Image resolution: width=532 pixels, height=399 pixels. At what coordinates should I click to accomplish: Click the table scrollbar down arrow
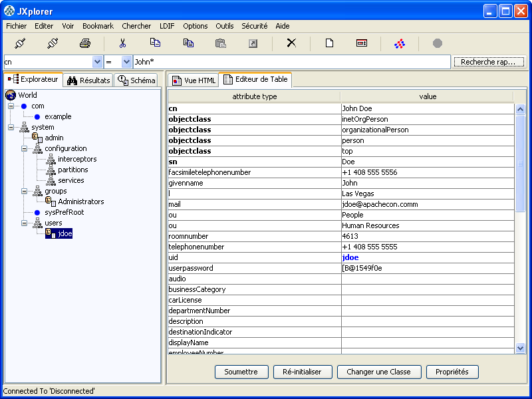point(520,348)
